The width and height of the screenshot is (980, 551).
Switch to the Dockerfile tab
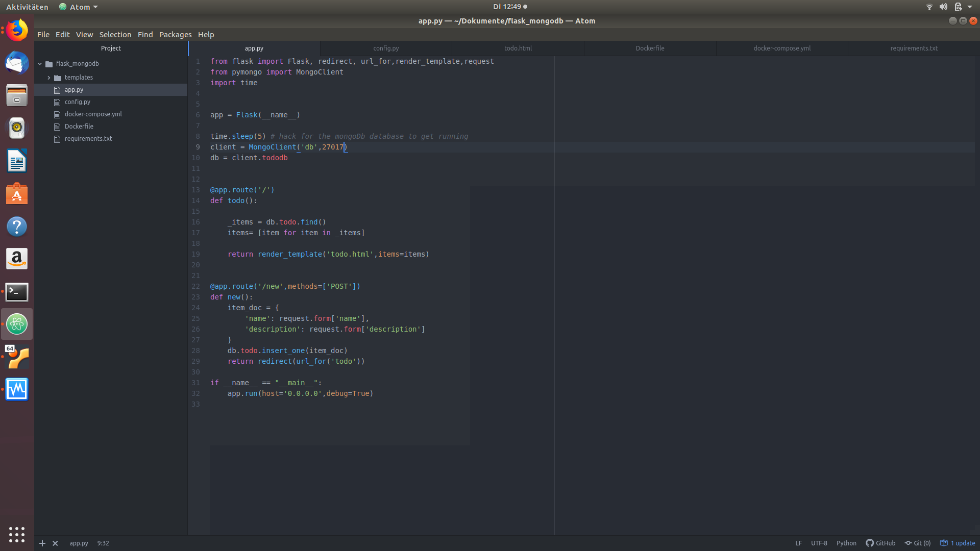[650, 48]
